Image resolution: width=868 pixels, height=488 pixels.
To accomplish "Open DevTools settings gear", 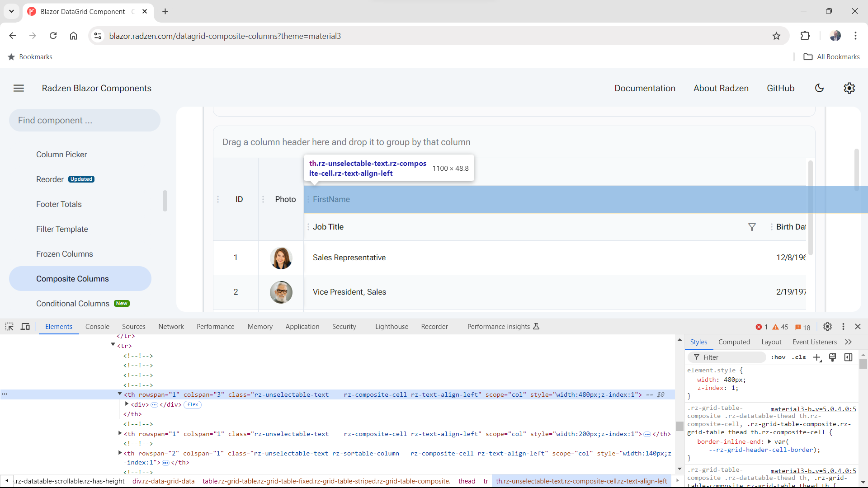I will pos(827,327).
